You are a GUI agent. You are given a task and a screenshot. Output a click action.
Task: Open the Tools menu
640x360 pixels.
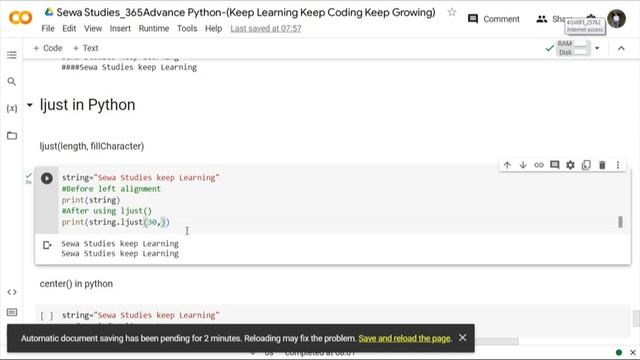click(187, 29)
